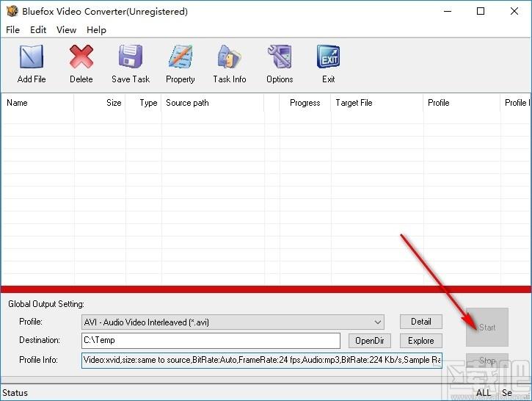Sort by the Size column header
The image size is (532, 401).
coord(99,103)
